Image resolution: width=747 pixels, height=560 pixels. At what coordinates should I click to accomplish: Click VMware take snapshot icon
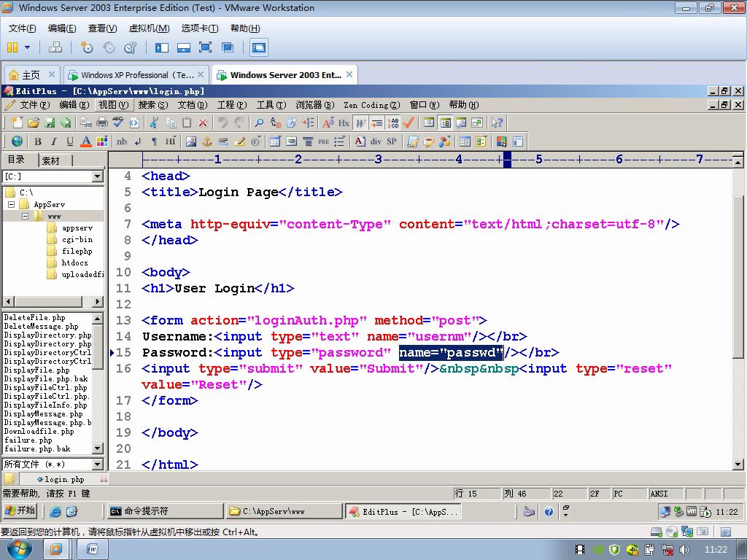(x=86, y=47)
